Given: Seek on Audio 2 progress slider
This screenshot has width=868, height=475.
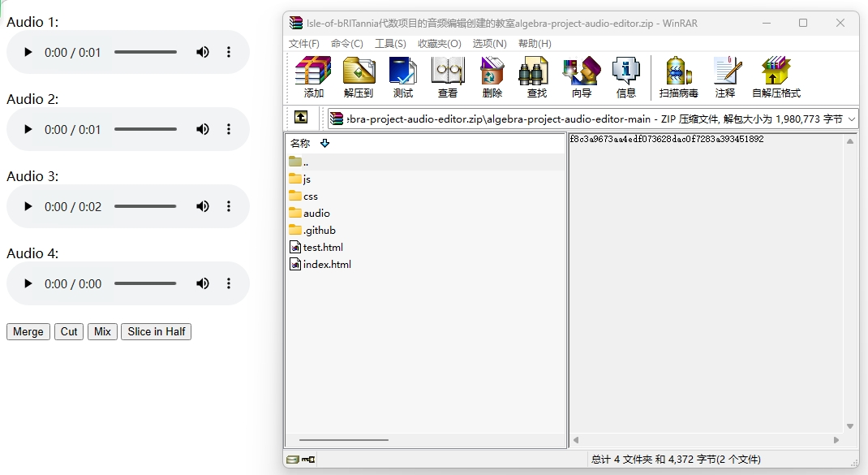Looking at the screenshot, I should 145,129.
